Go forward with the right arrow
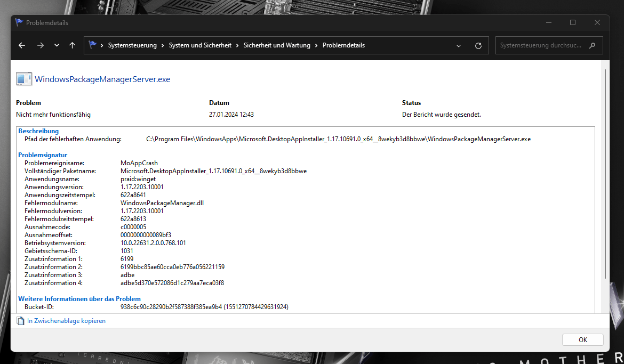The height and width of the screenshot is (364, 624). tap(40, 45)
